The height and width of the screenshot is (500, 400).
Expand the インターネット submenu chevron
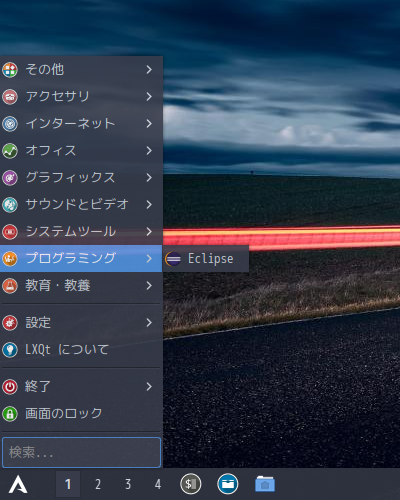click(x=149, y=124)
